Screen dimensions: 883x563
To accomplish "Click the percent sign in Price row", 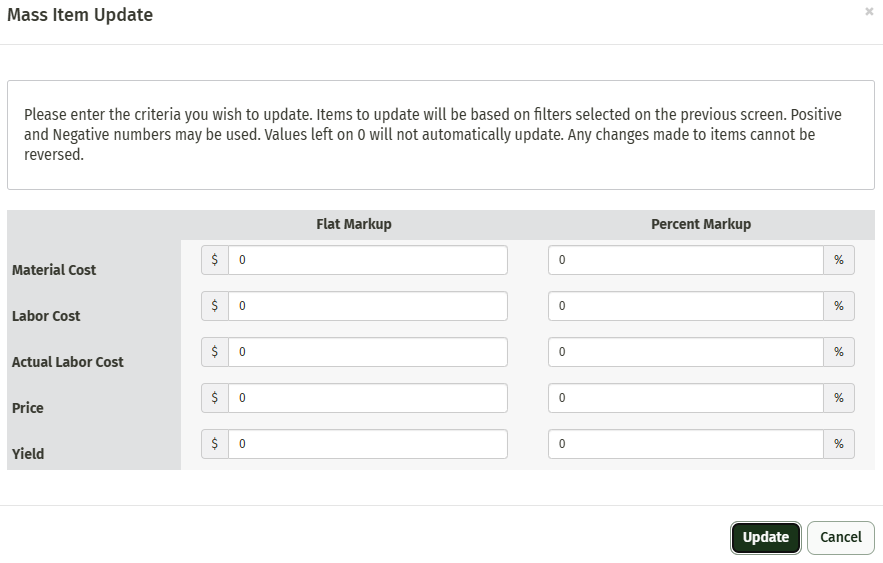I will pyautogui.click(x=839, y=398).
